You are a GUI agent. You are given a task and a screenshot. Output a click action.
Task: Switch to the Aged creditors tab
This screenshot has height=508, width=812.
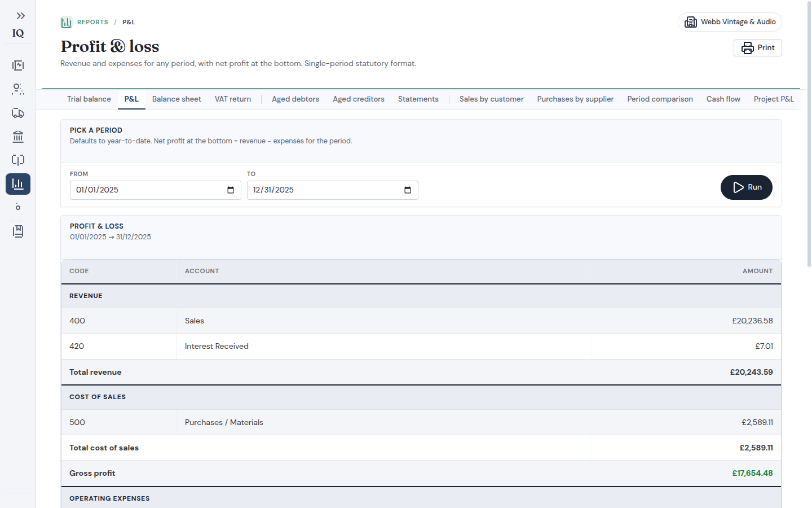[359, 99]
